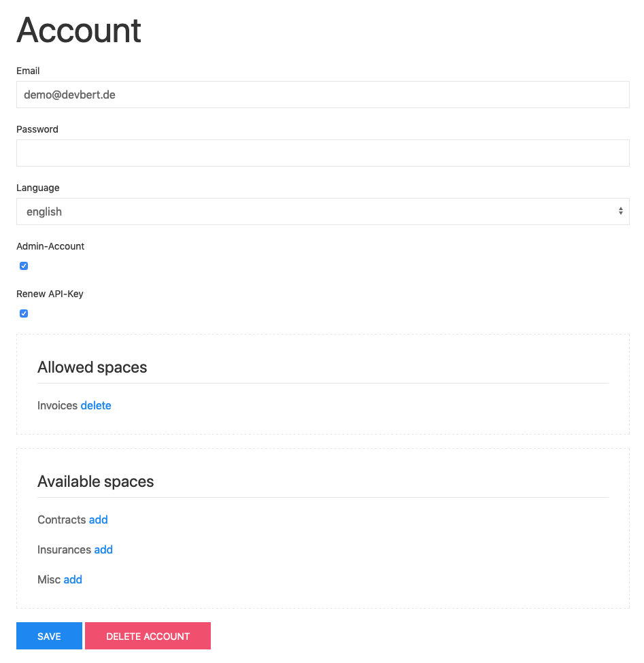Click the Language label
Screen dimensions: 644x663
(x=37, y=188)
